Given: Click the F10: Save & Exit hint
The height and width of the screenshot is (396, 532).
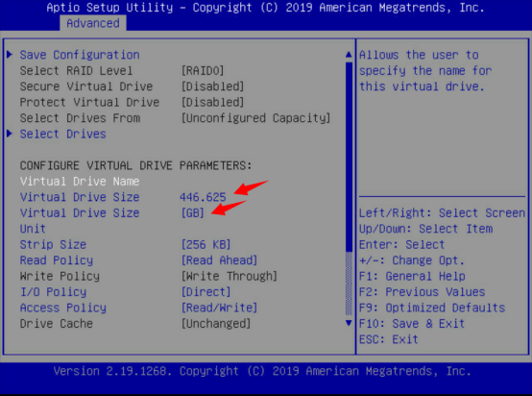Looking at the screenshot, I should pos(412,324).
